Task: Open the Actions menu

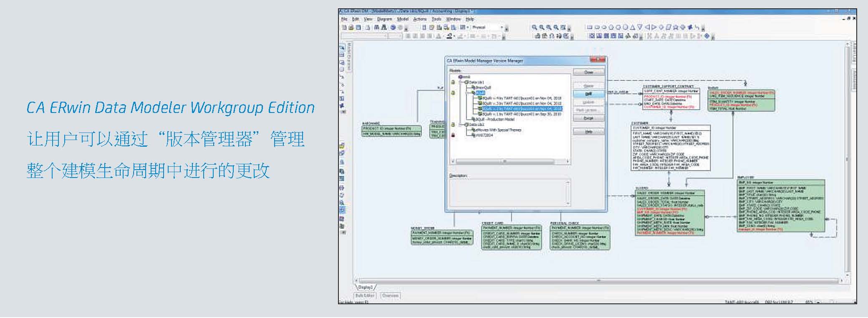Action: tap(420, 19)
